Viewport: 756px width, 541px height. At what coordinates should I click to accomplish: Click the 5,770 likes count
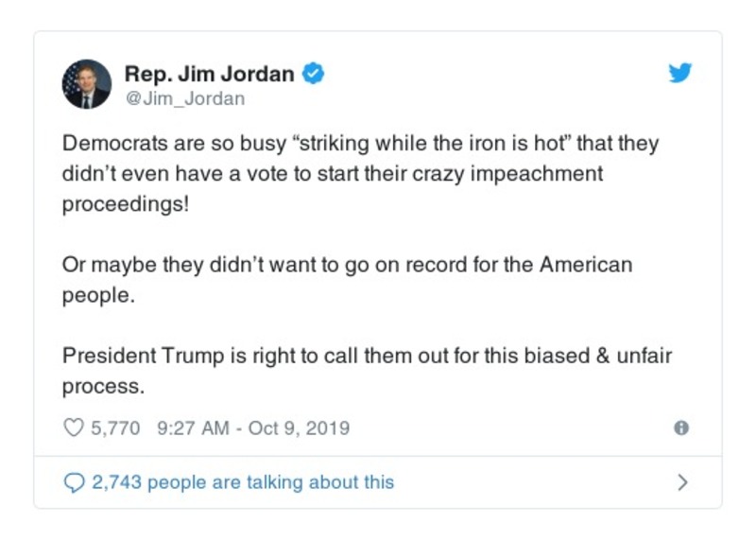click(115, 428)
